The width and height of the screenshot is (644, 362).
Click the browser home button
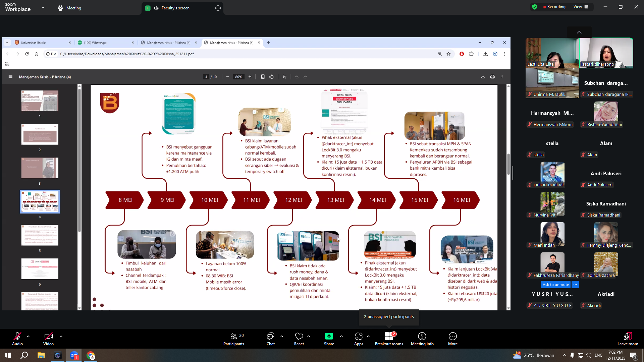(x=37, y=54)
